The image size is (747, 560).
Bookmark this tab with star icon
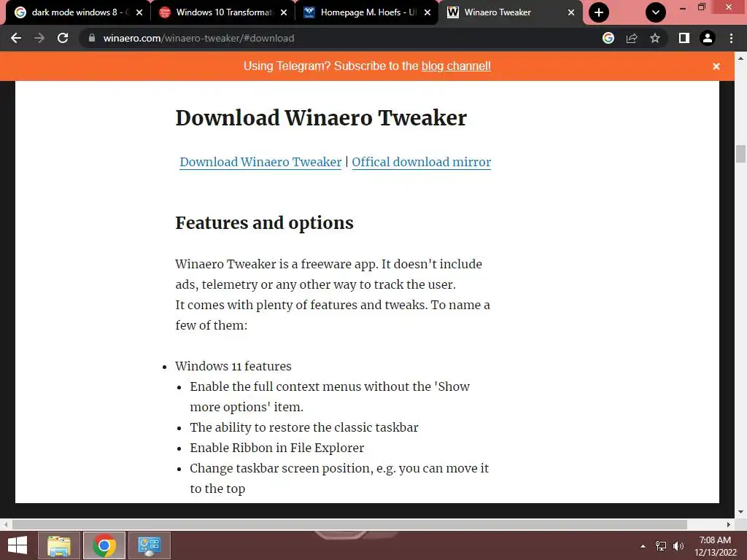pyautogui.click(x=655, y=38)
